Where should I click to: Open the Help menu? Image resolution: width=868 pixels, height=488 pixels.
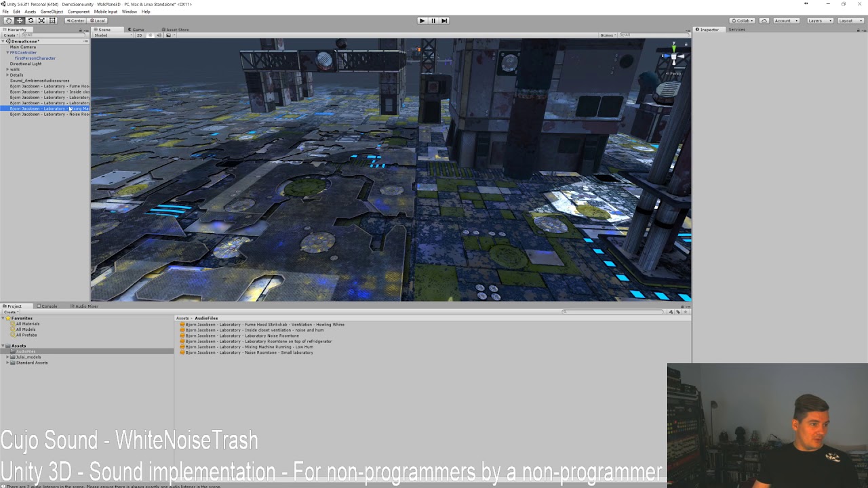tap(146, 12)
